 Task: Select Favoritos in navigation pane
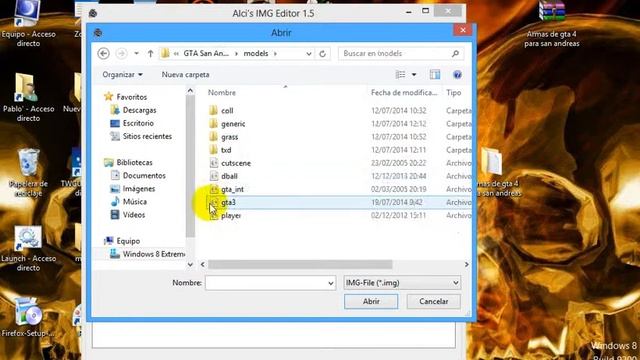click(x=125, y=97)
